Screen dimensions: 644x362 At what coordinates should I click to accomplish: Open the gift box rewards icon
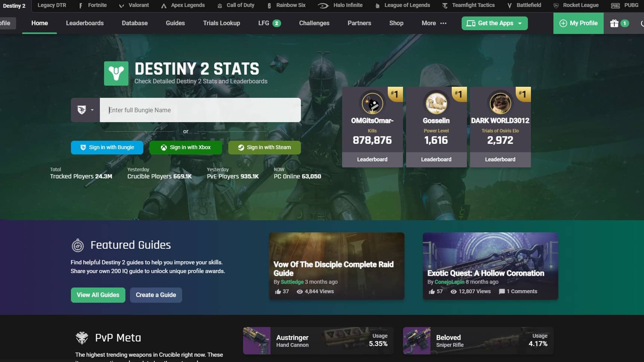click(614, 23)
